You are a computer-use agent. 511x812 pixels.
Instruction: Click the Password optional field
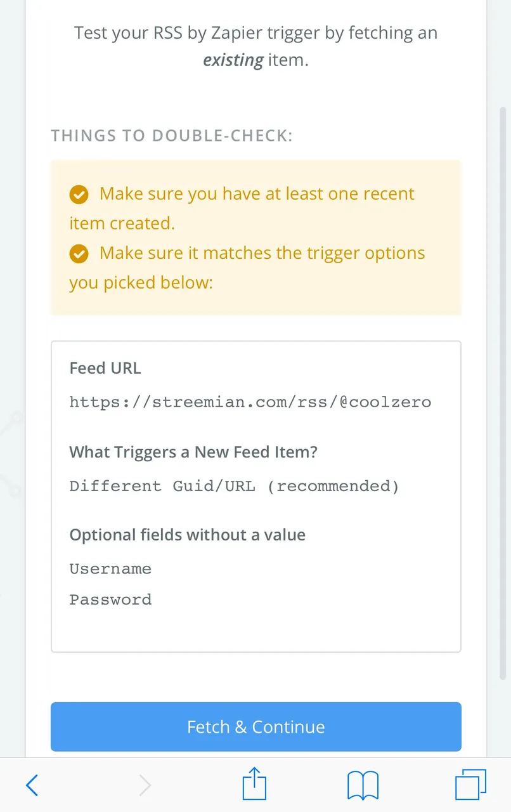(x=110, y=599)
